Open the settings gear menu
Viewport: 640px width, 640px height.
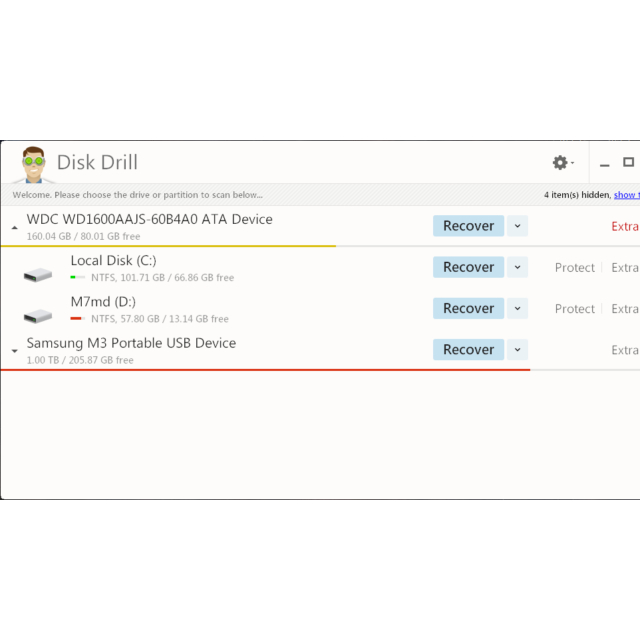coord(560,162)
